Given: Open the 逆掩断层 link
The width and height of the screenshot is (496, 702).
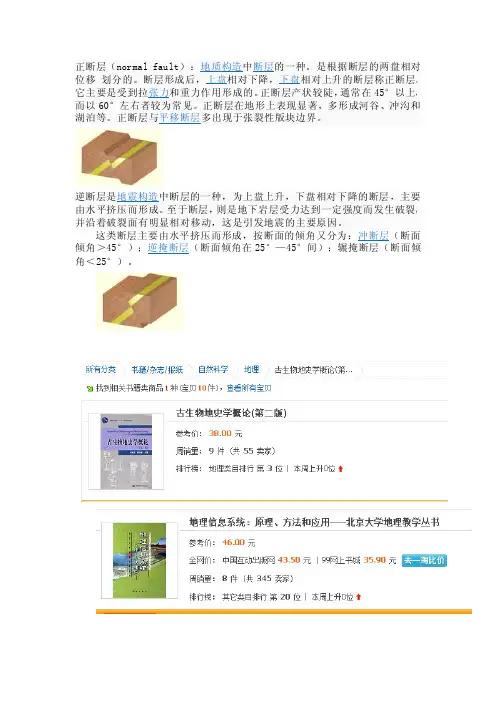Looking at the screenshot, I should point(168,248).
